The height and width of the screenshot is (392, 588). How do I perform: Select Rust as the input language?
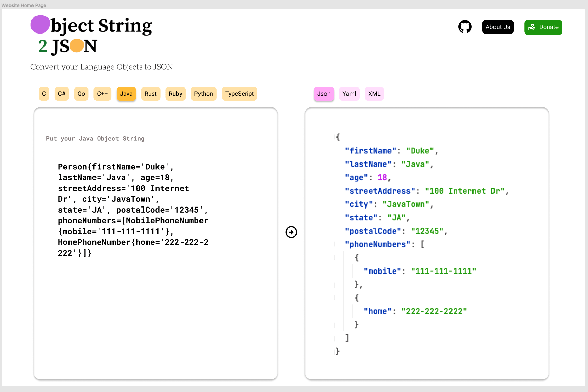coord(150,94)
